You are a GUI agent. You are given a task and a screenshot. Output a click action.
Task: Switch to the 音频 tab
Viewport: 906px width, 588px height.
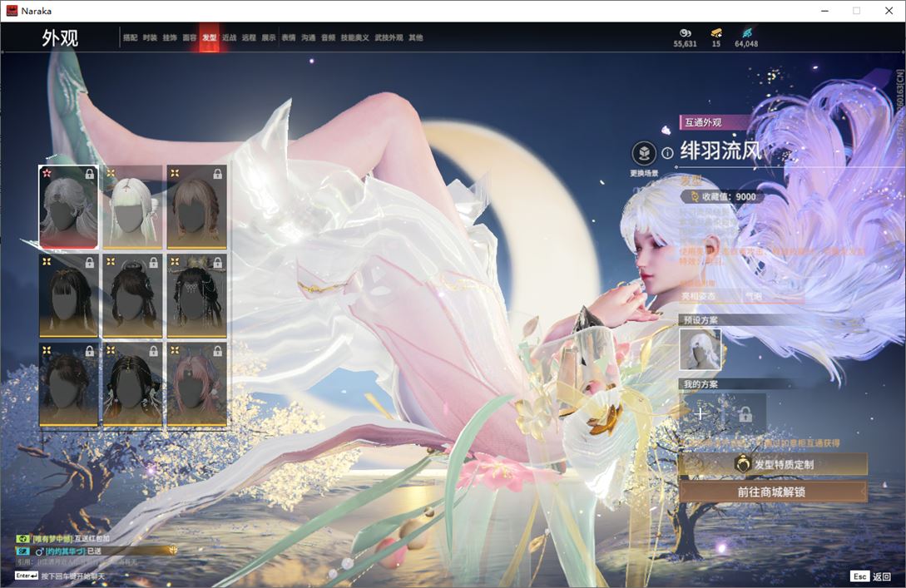(328, 37)
